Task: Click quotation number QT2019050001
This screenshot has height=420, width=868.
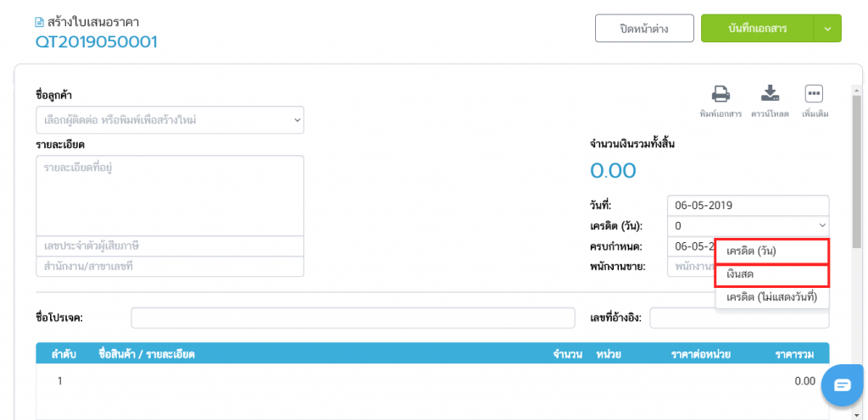Action: click(97, 42)
